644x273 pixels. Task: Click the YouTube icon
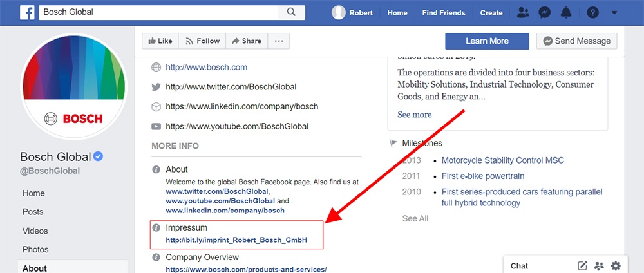(x=156, y=126)
